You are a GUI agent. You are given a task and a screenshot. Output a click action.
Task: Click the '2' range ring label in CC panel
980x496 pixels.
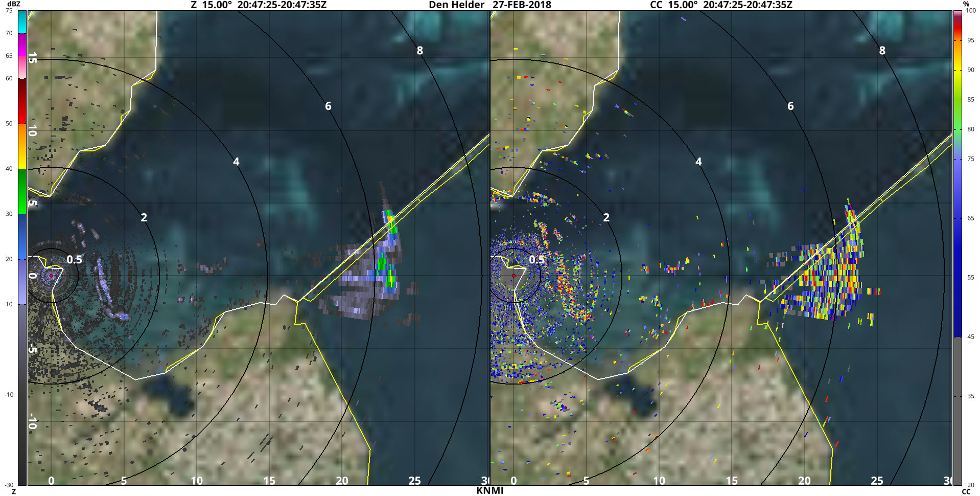pos(606,217)
